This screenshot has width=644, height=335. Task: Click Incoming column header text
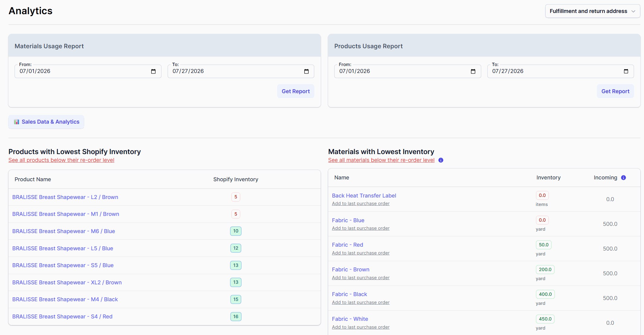pos(605,178)
